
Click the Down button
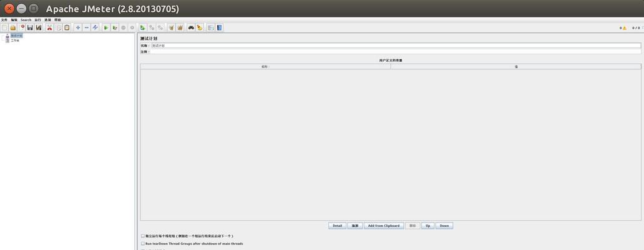[x=444, y=226]
